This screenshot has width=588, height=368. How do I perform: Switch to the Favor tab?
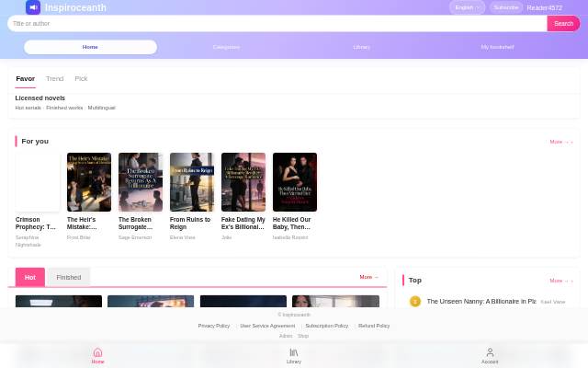pos(25,79)
